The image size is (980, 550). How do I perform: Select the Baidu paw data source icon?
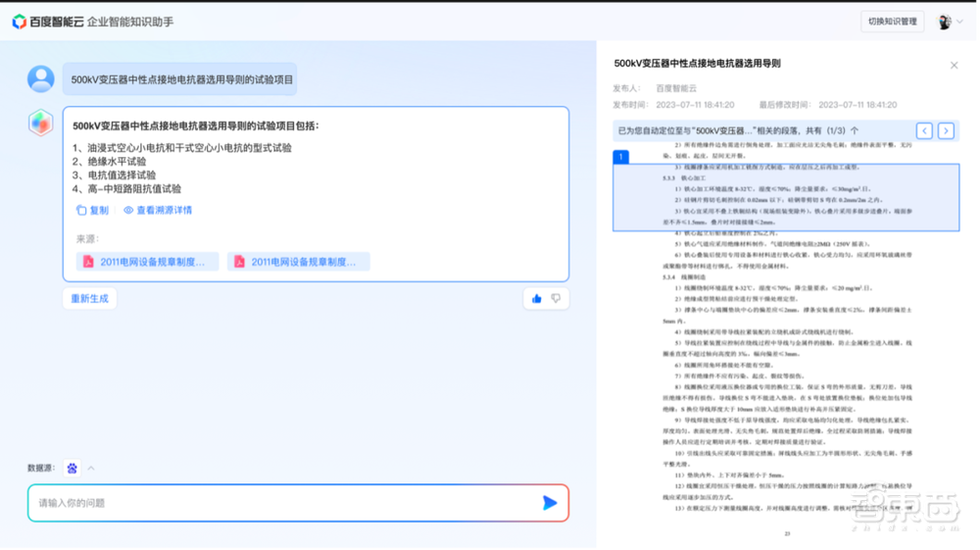click(73, 469)
